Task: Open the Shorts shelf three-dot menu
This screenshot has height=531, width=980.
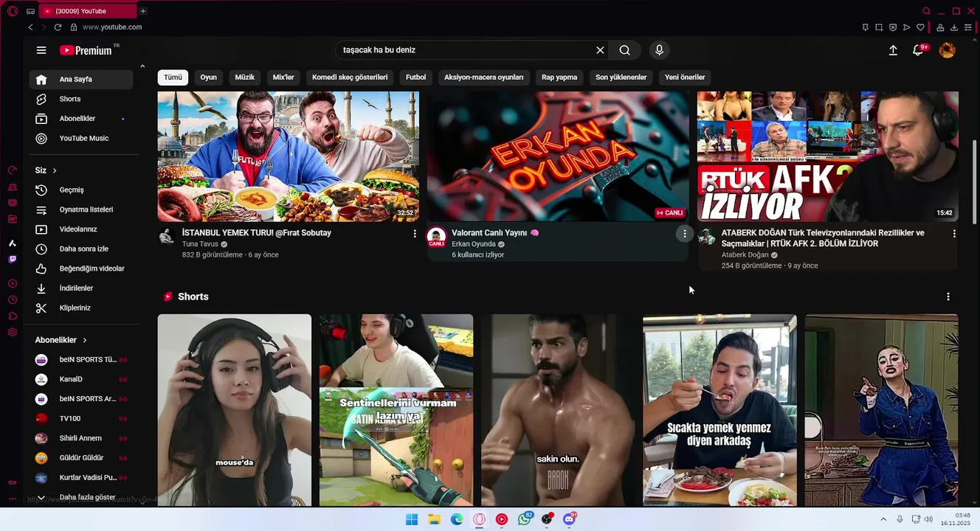Action: pos(948,296)
